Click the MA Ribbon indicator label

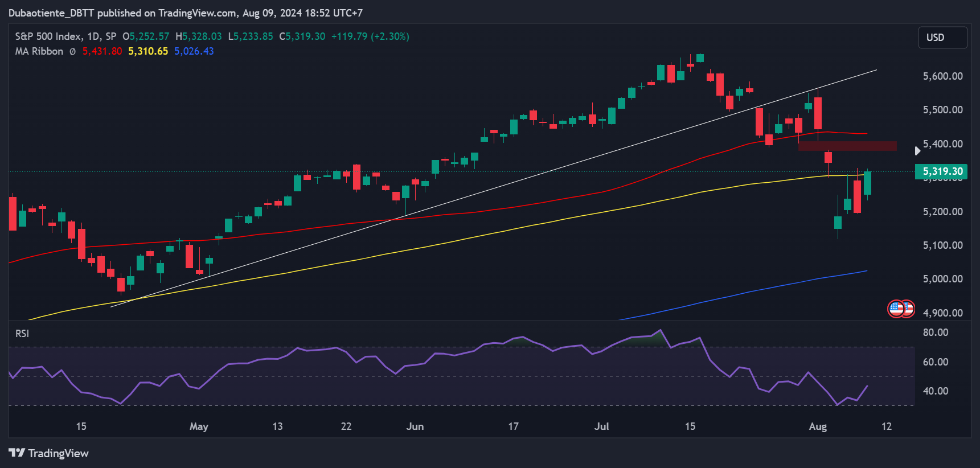pyautogui.click(x=39, y=51)
